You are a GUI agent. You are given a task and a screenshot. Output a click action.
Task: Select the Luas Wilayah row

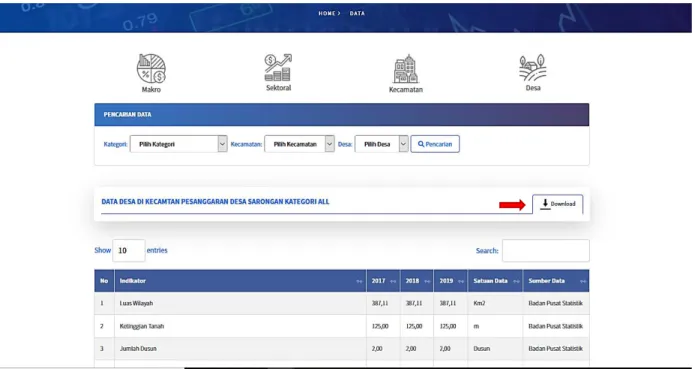pos(342,303)
